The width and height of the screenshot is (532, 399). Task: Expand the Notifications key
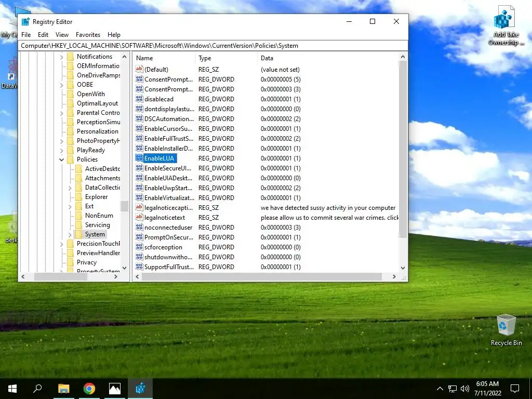[x=61, y=57]
